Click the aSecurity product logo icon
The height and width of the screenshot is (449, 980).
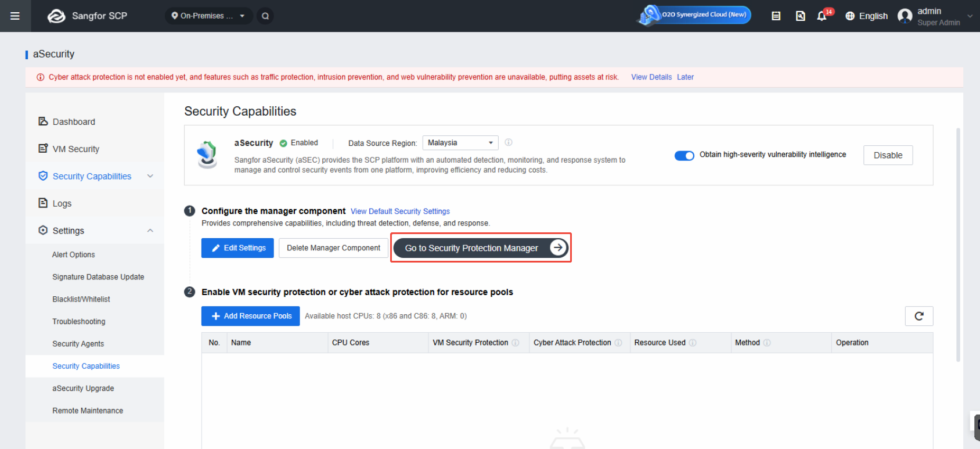click(207, 155)
